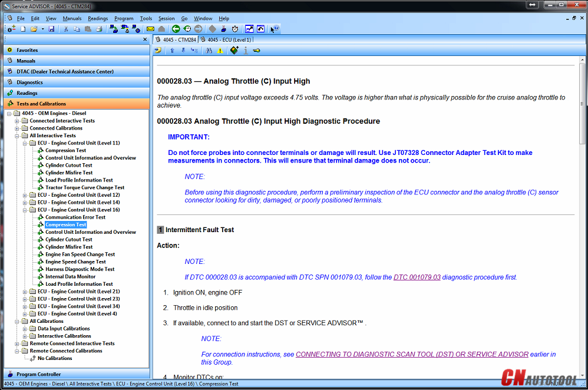Click the grey info 'i' icon
The height and width of the screenshot is (390, 588).
[x=246, y=51]
